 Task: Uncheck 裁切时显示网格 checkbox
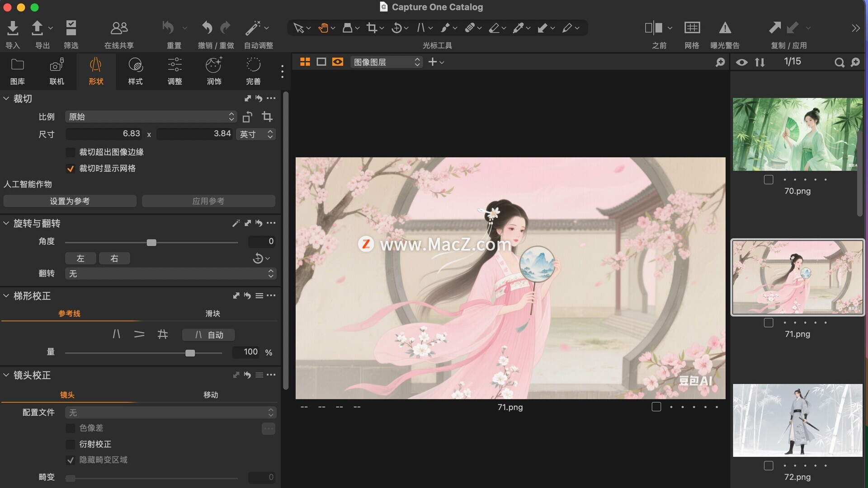click(x=71, y=169)
